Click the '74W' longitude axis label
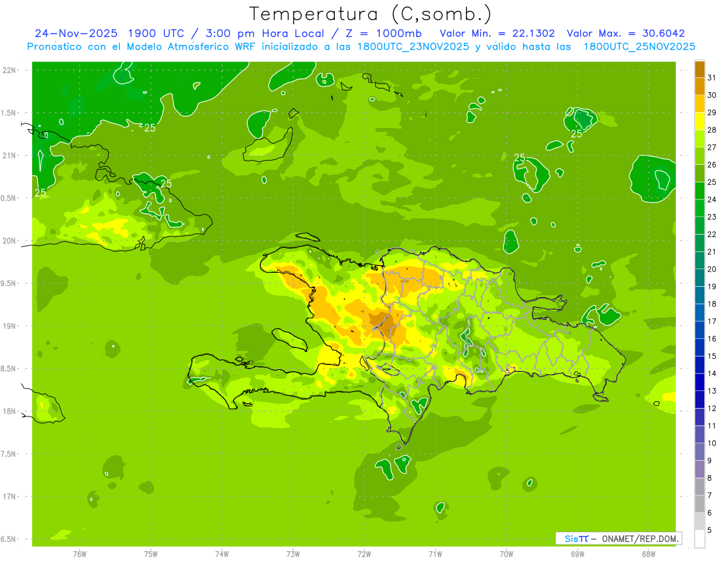 click(x=222, y=554)
